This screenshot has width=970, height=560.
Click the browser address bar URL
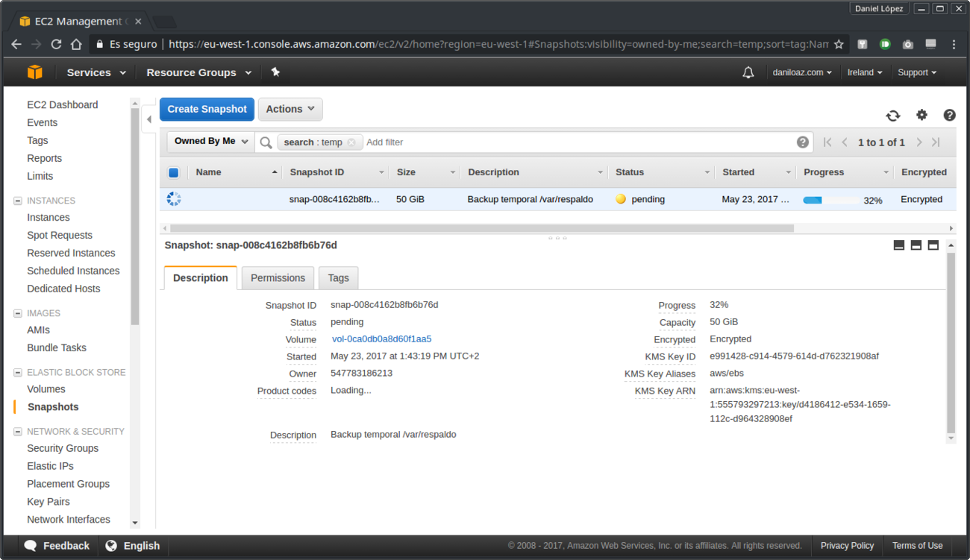498,44
